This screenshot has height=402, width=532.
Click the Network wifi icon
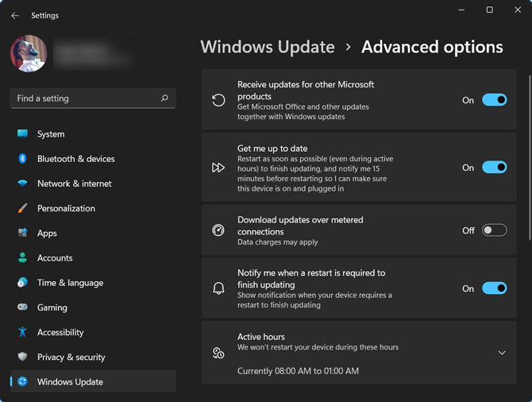22,184
